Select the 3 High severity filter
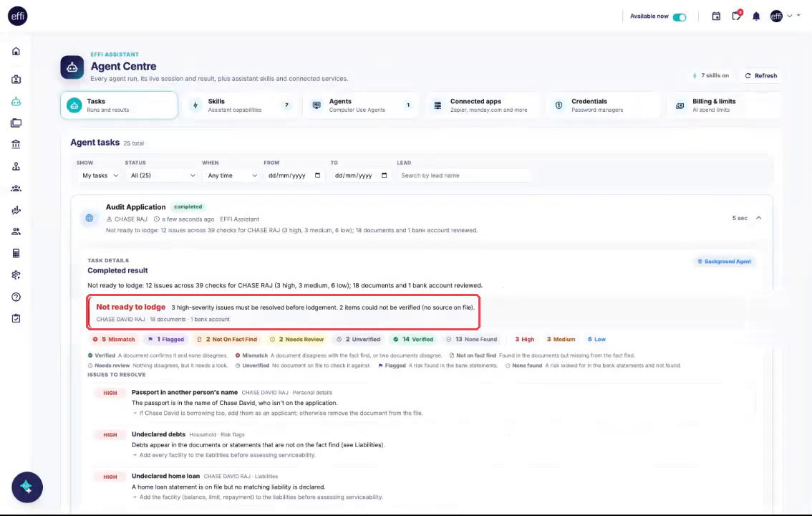Viewport: 812px width, 516px height. (x=525, y=339)
